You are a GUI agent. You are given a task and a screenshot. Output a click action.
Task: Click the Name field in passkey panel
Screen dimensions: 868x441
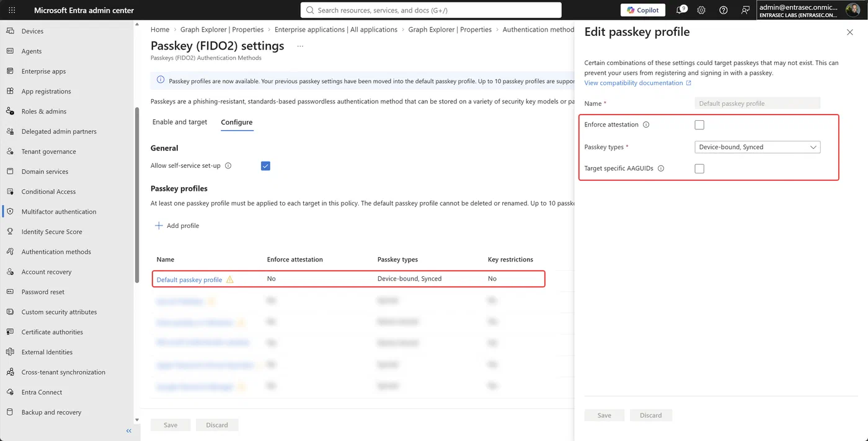(x=758, y=103)
